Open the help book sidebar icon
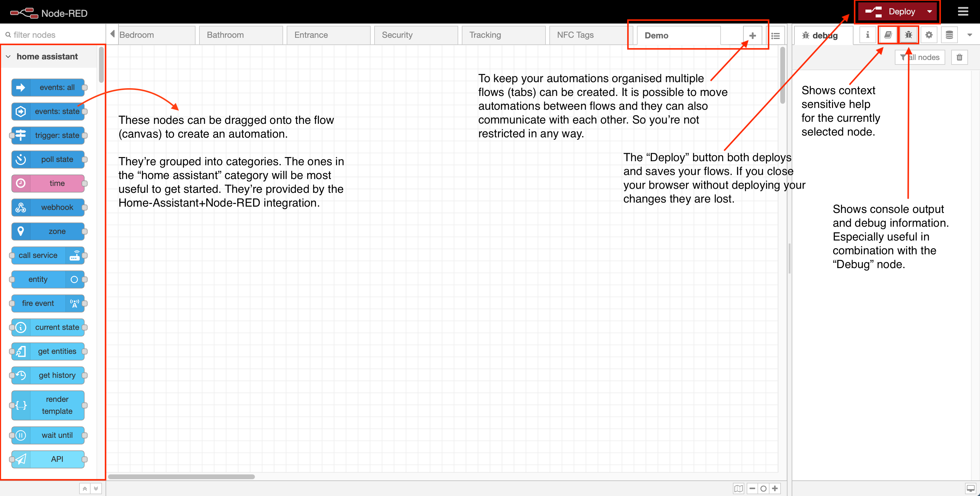980x496 pixels. [888, 35]
